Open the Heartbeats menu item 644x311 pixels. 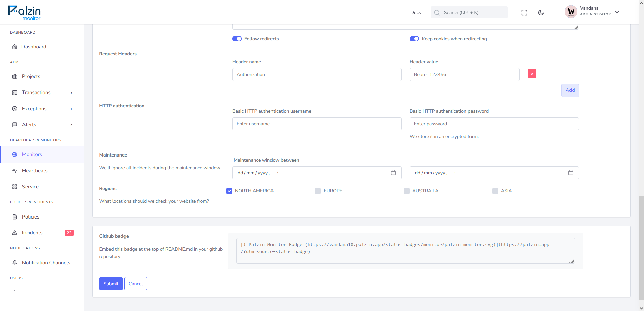(x=42, y=171)
